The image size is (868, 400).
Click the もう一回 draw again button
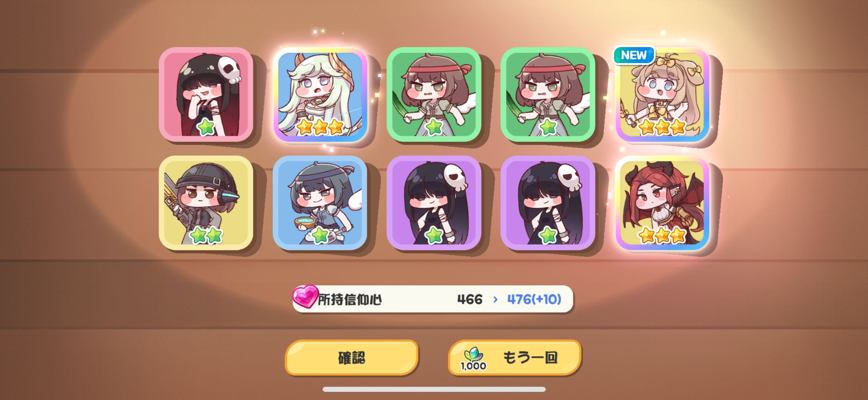click(x=514, y=358)
